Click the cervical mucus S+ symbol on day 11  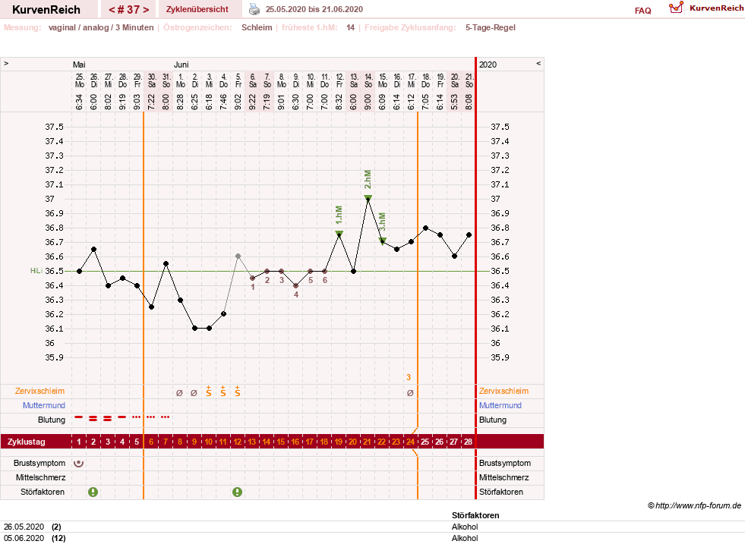(223, 391)
